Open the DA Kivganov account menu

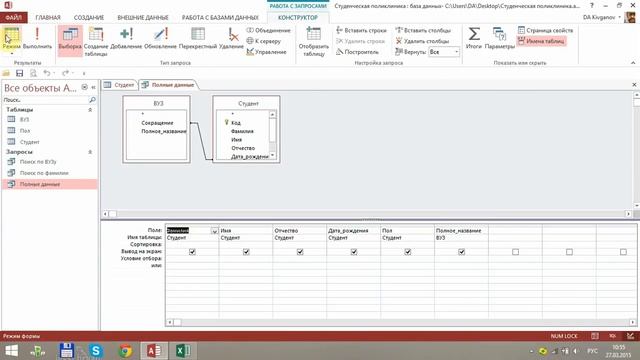(x=602, y=17)
